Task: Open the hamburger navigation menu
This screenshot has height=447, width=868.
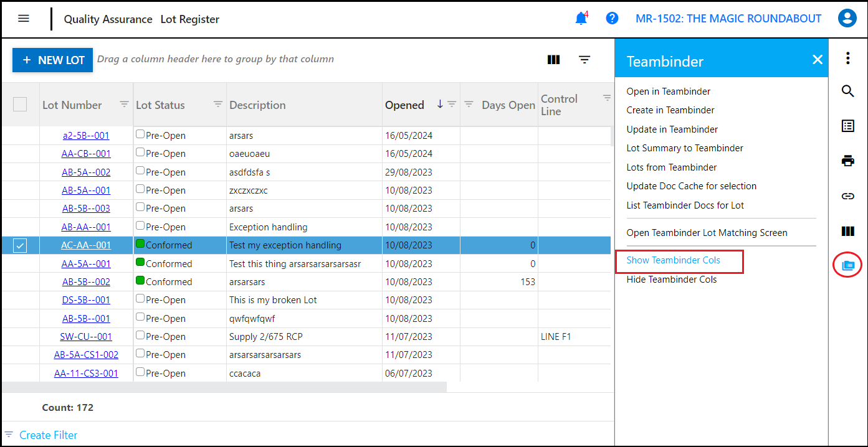Action: (x=24, y=19)
